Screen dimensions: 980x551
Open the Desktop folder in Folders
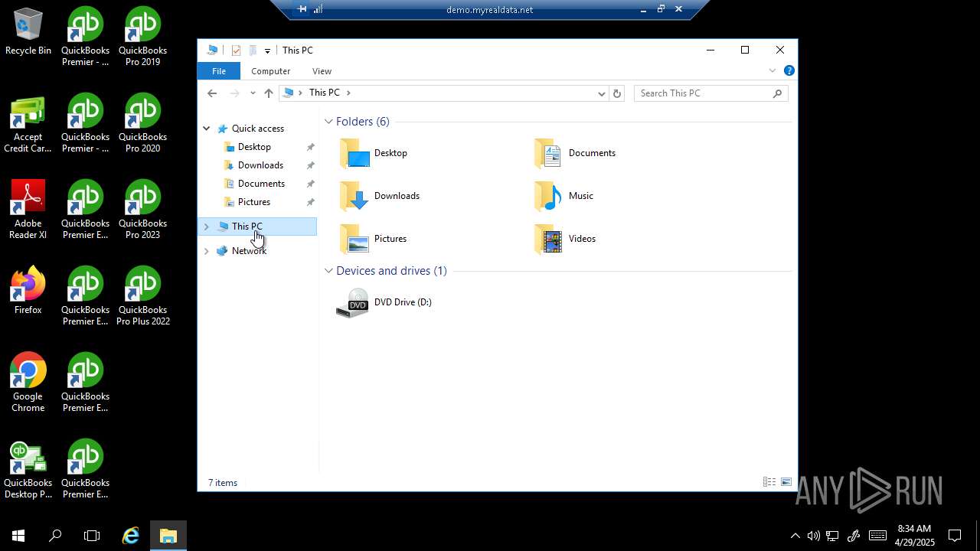[374, 153]
